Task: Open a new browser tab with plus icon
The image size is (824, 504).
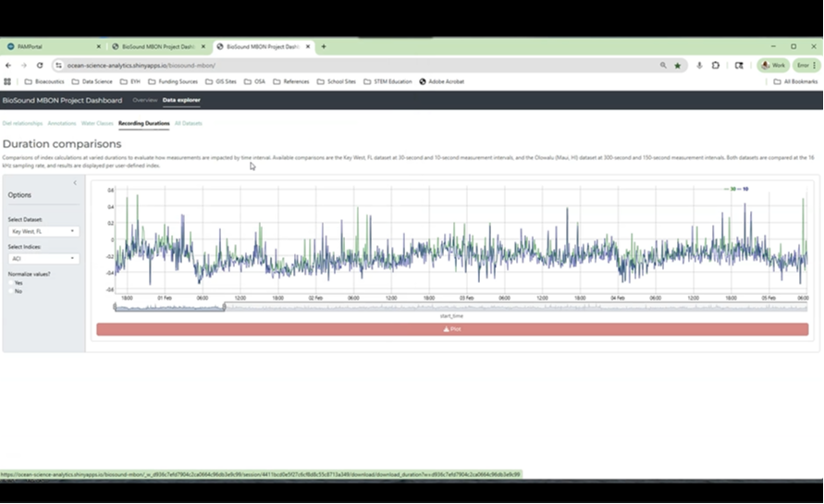Action: 323,46
